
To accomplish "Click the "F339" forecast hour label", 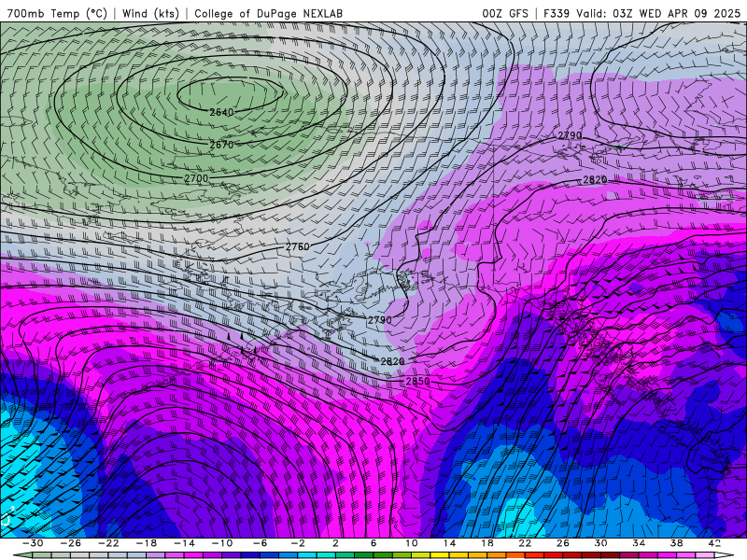I will click(557, 13).
